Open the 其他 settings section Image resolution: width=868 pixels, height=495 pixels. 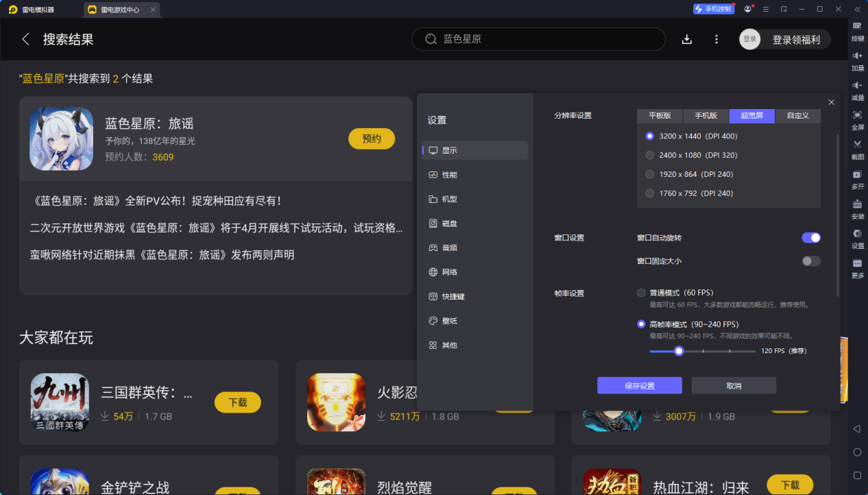click(475, 346)
